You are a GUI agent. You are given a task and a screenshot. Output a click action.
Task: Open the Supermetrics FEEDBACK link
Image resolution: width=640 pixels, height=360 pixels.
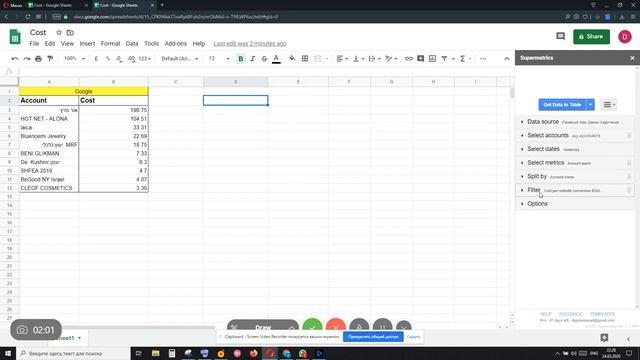coord(570,314)
